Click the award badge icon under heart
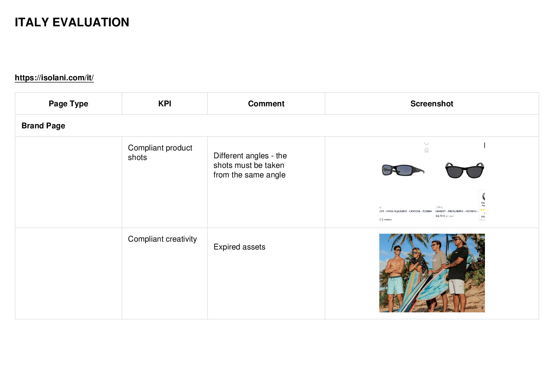Image resolution: width=554 pixels, height=392 pixels. coord(426,150)
